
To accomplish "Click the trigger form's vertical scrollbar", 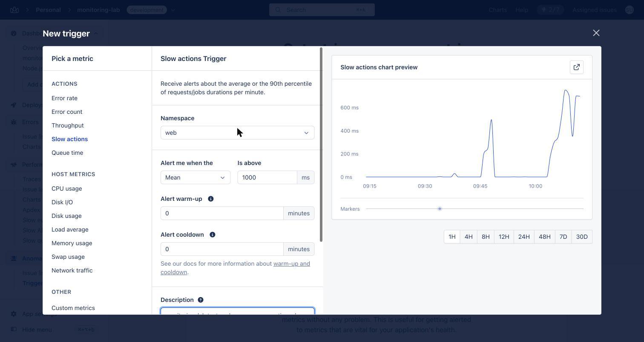I will tap(321, 145).
